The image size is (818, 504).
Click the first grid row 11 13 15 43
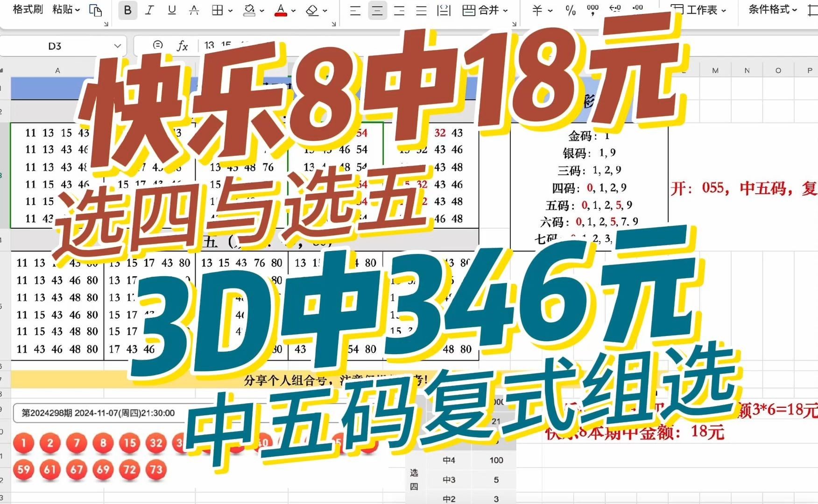pos(57,133)
